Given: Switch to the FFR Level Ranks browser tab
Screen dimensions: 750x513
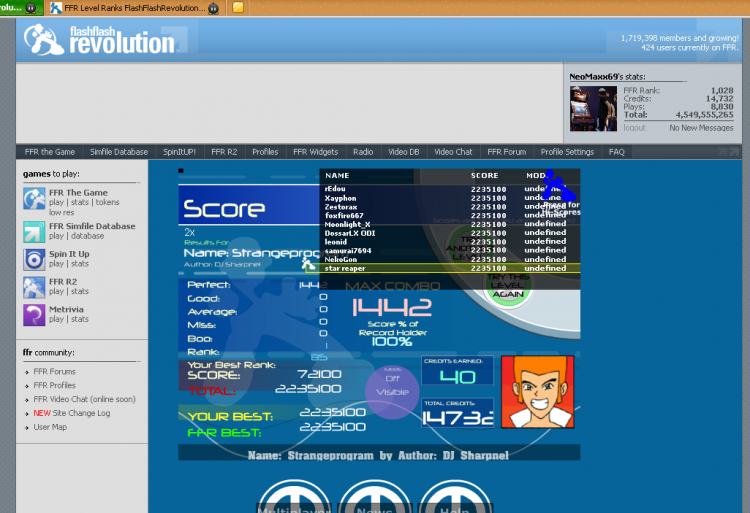Looking at the screenshot, I should pos(134,8).
